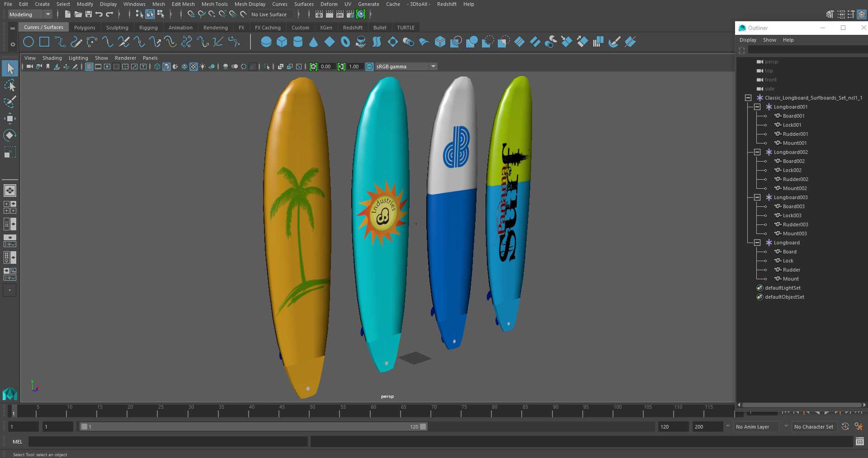Click the Save Scene disk icon
The image size is (868, 458).
89,14
